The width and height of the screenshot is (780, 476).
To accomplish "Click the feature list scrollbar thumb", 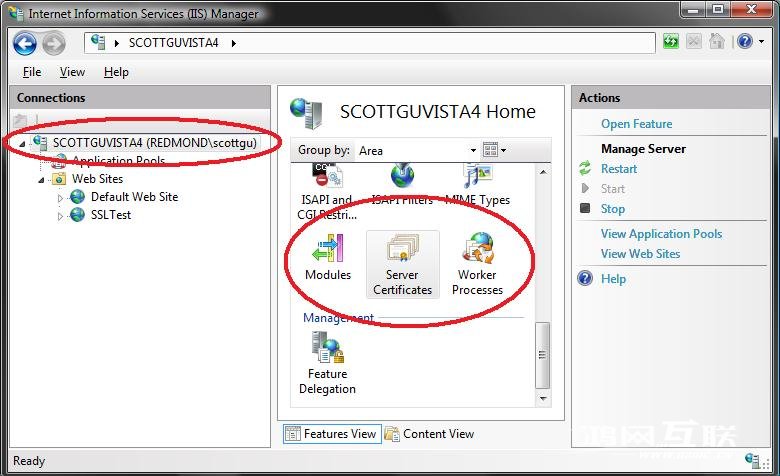I will pyautogui.click(x=542, y=355).
